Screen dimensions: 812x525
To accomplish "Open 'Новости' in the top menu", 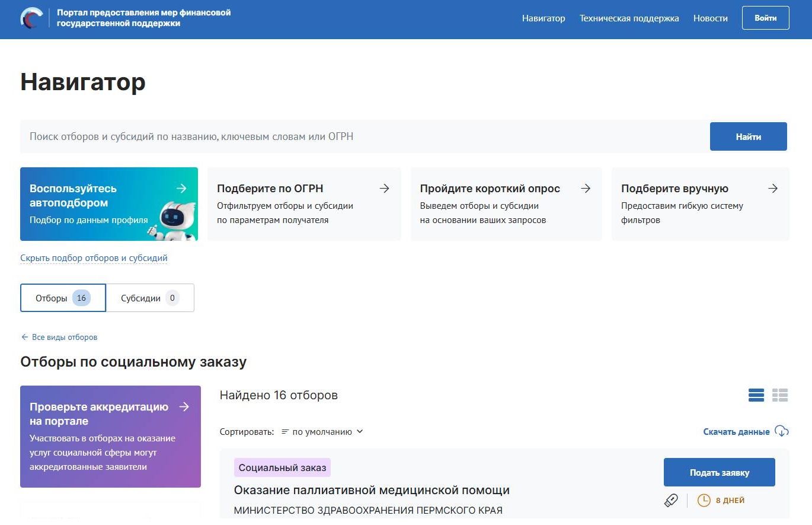I will point(710,18).
